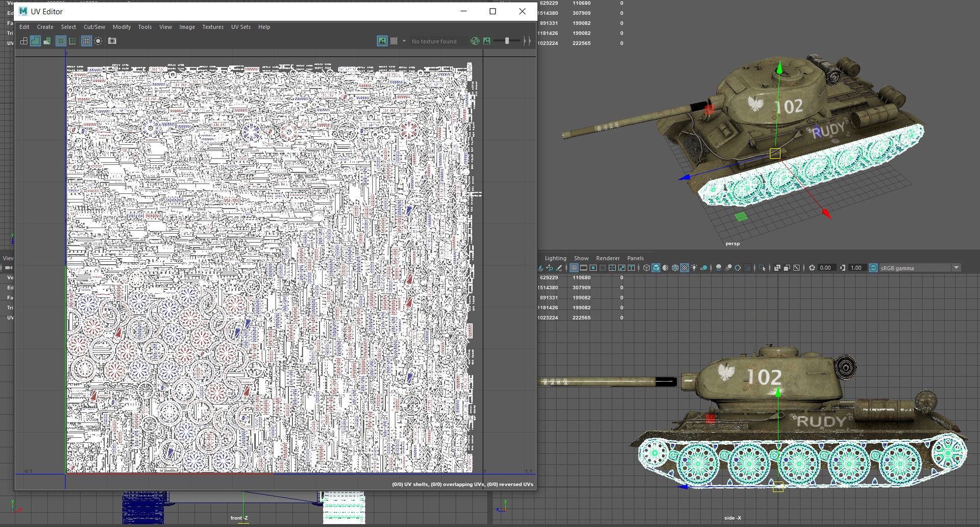Toggle wireframe display in UV Editor toolbar
Viewport: 980px width, 527px height.
(x=24, y=41)
